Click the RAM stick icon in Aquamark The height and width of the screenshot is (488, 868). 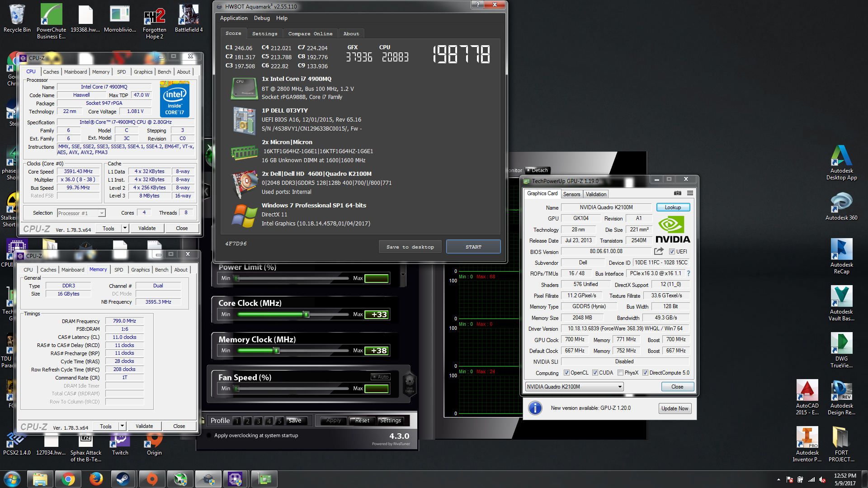coord(244,152)
